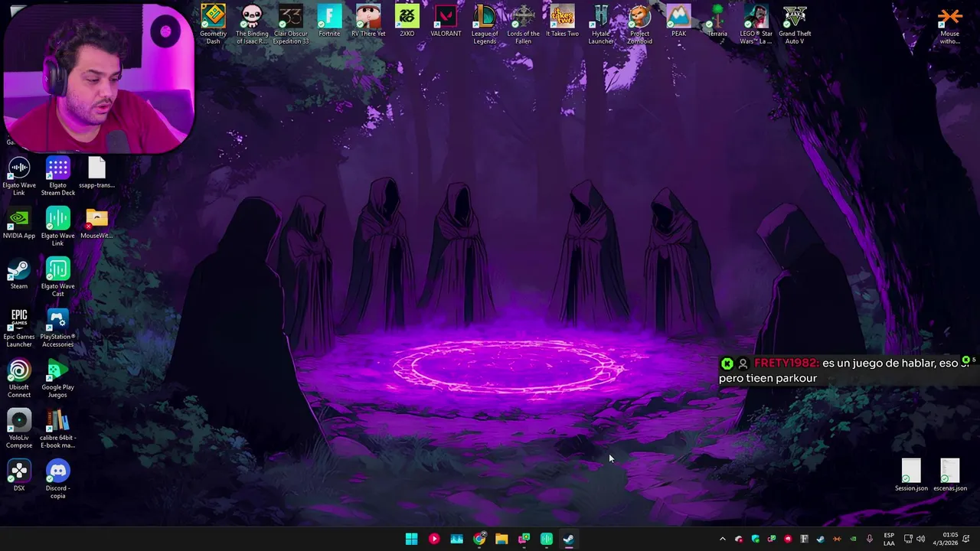Open the Project Zomboid shortcut
The height and width of the screenshot is (551, 980).
640,24
